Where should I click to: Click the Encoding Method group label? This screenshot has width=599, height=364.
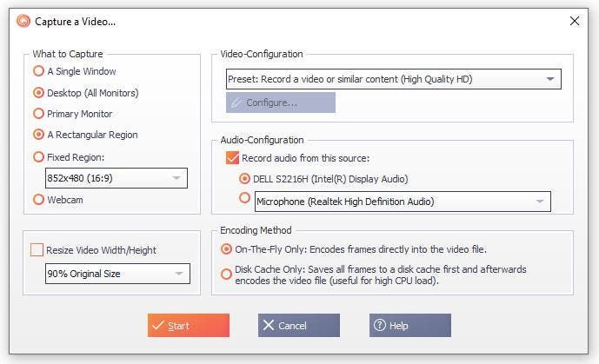click(x=256, y=230)
